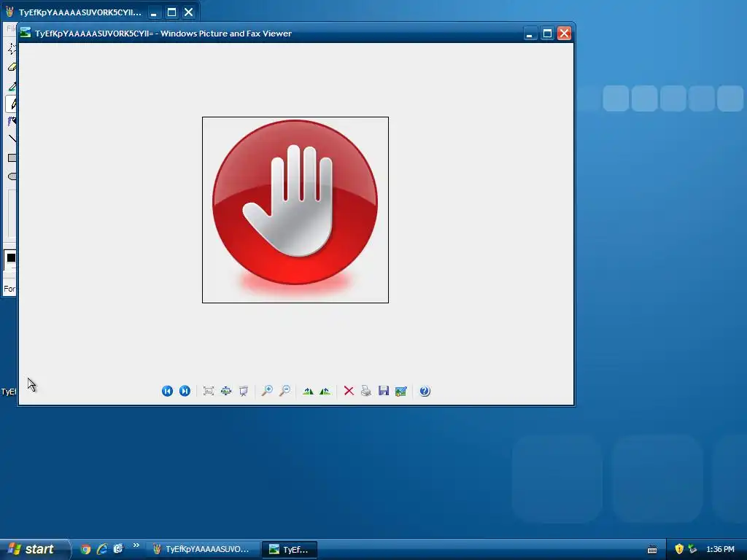This screenshot has width=747, height=560.
Task: Expand Quick Launch overflow chevron
Action: point(136,545)
